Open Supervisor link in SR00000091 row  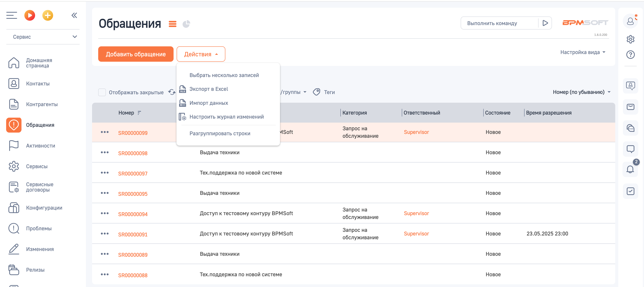[x=416, y=234]
